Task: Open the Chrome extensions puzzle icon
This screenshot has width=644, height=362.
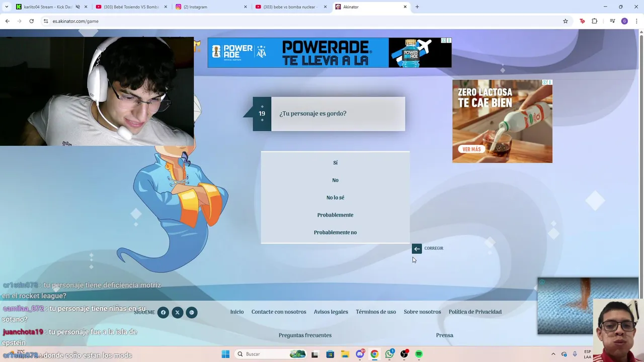Action: (x=595, y=21)
